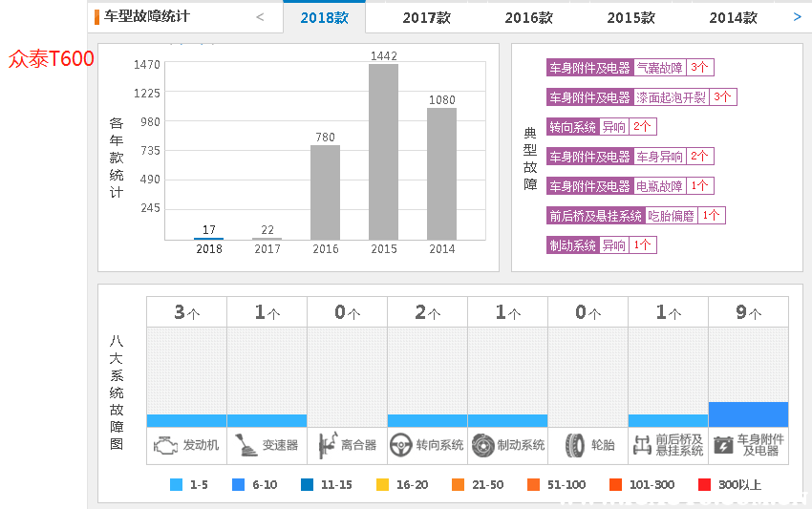Show more model years with right arrow
This screenshot has height=509, width=812.
point(798,17)
